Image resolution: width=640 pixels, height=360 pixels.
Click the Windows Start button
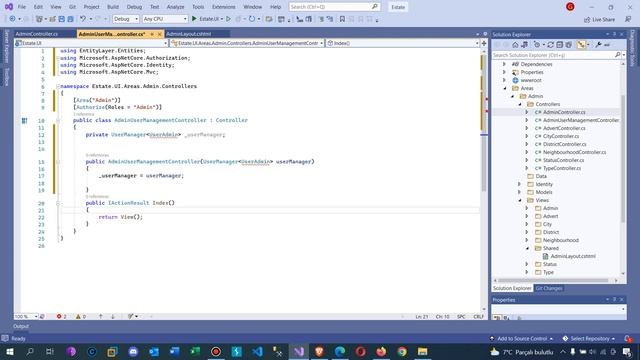[9, 351]
